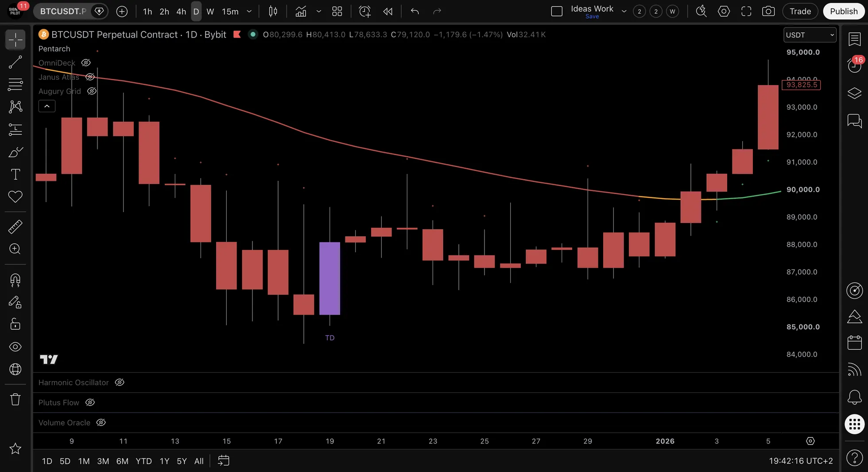Screen dimensions: 868x472
Task: Start bar replay mode
Action: pos(388,12)
